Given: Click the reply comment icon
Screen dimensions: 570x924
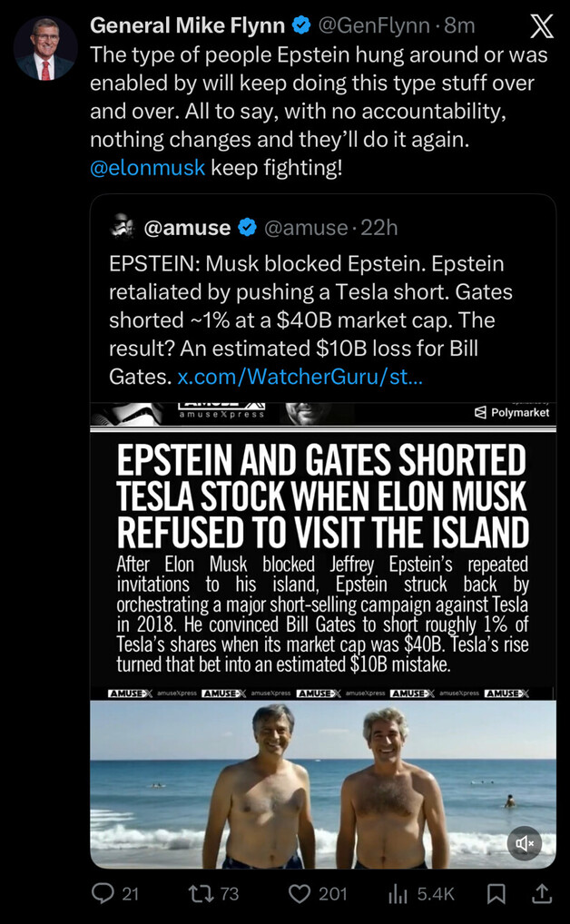Looking at the screenshot, I should point(103,893).
